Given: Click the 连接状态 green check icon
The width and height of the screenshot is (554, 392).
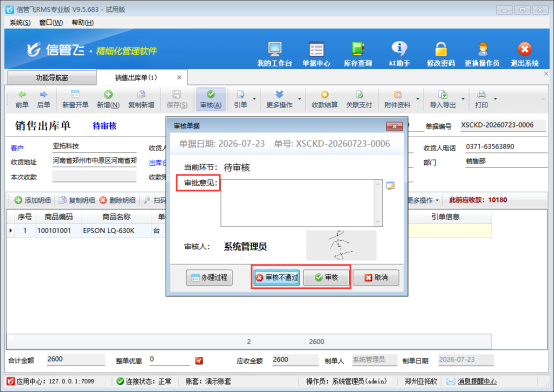Looking at the screenshot, I should (120, 381).
